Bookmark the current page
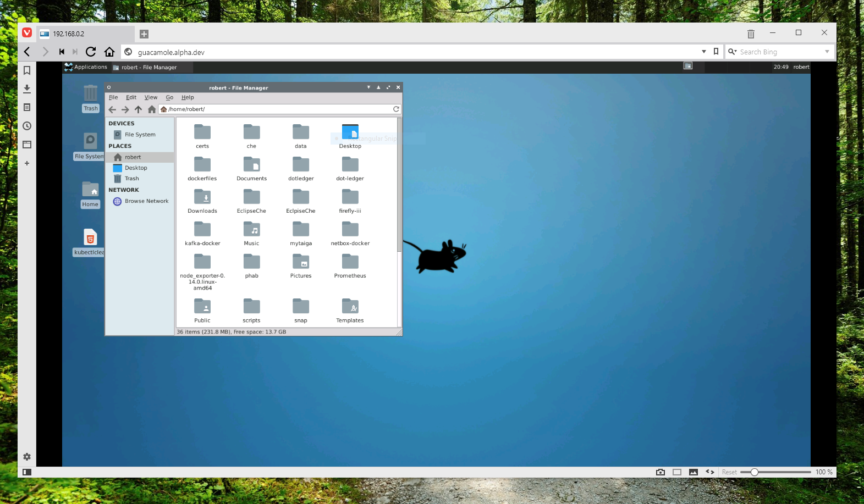The height and width of the screenshot is (504, 864). 716,52
